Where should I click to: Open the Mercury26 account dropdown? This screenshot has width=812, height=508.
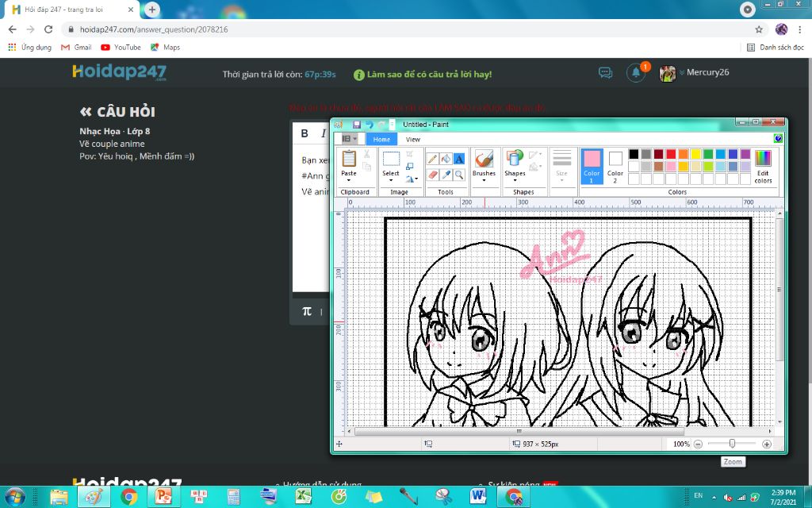[x=694, y=73]
